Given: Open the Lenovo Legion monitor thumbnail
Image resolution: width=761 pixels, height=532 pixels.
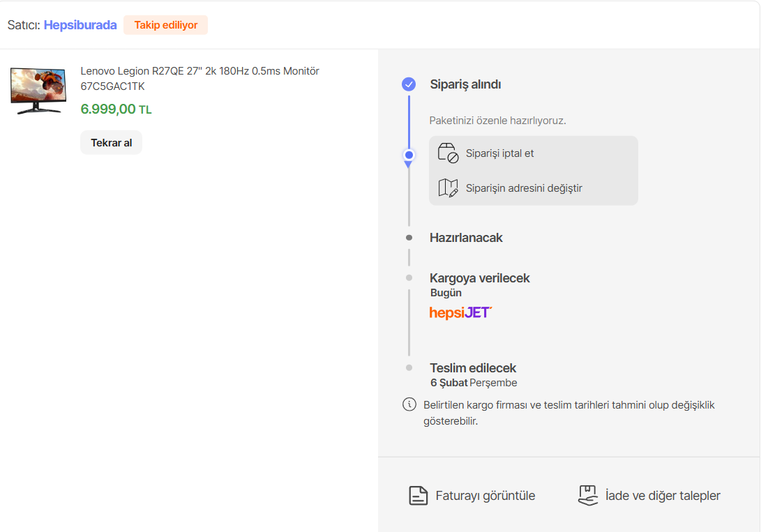Looking at the screenshot, I should (38, 91).
